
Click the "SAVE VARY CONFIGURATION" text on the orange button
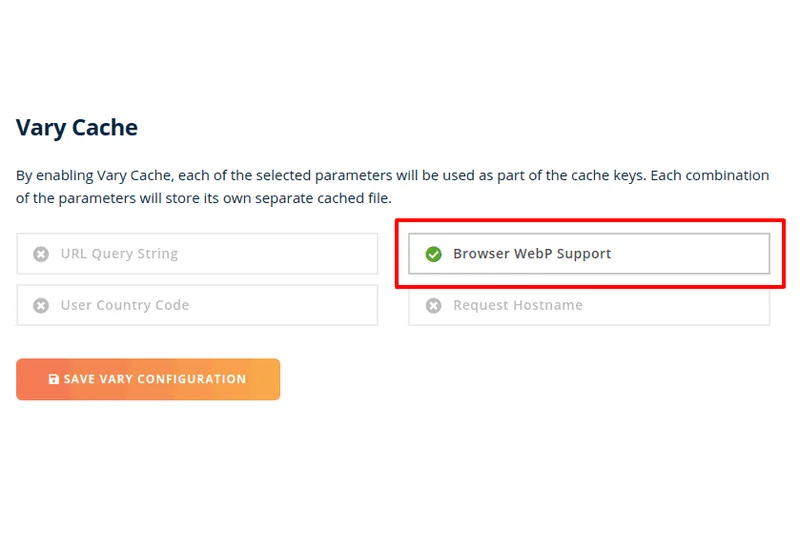(x=155, y=380)
